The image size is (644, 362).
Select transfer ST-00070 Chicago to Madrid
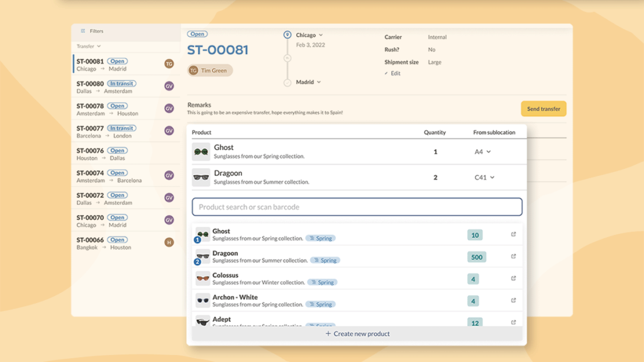(x=126, y=221)
